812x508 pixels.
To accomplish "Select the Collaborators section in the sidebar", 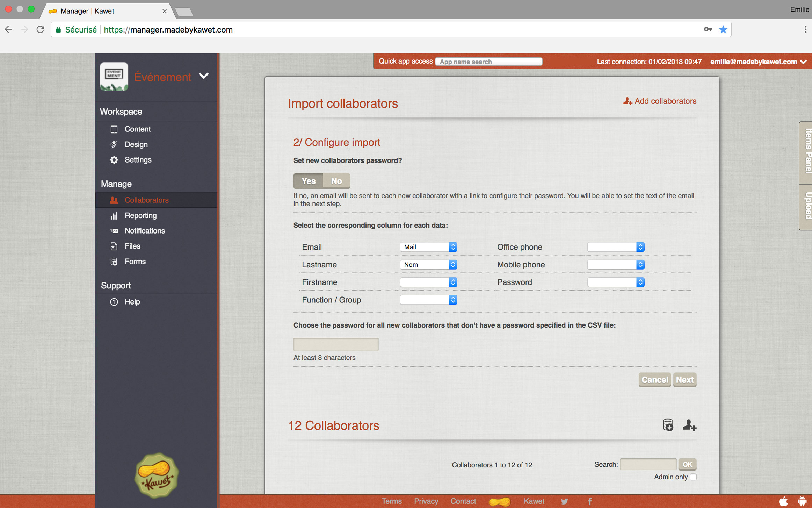I will 146,200.
